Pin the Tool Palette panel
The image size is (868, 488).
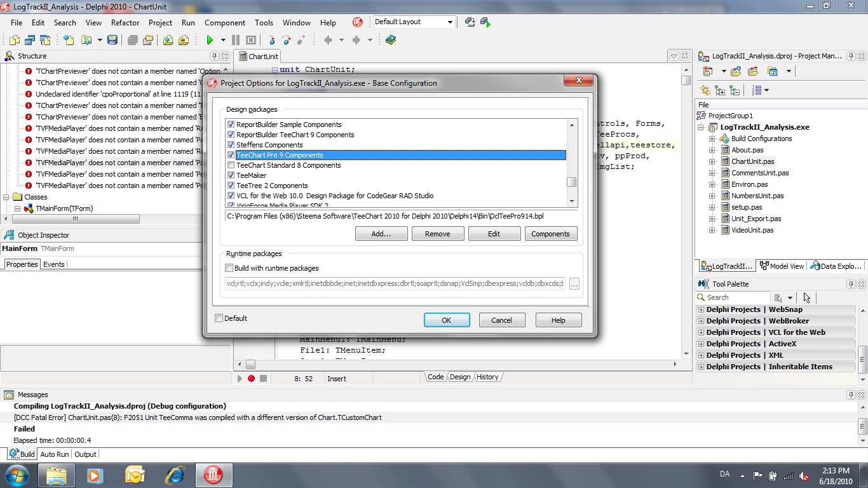[851, 284]
